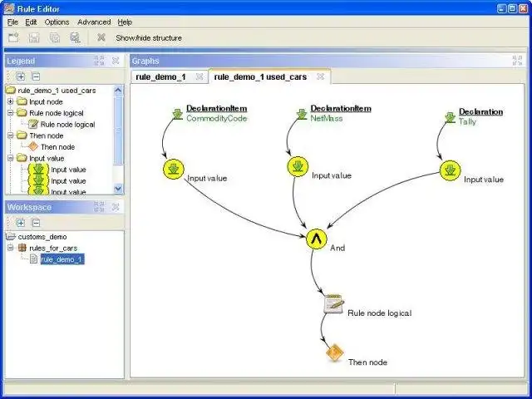Click the Declaration heading above Tally
The width and height of the screenshot is (532, 399).
coord(480,111)
